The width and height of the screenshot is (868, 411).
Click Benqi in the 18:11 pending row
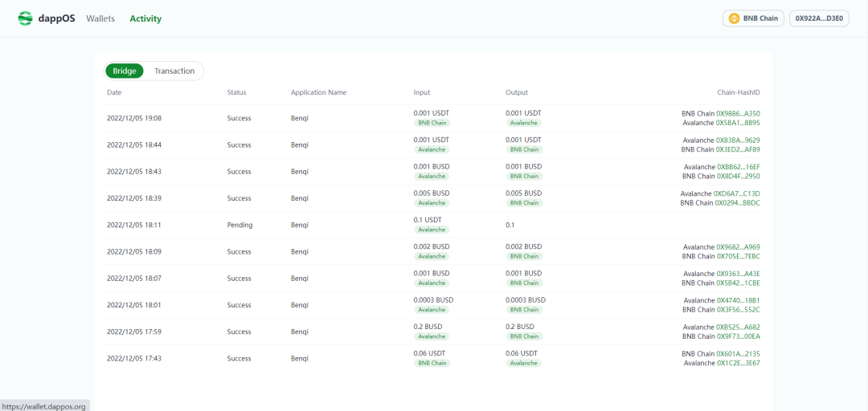[x=300, y=225]
